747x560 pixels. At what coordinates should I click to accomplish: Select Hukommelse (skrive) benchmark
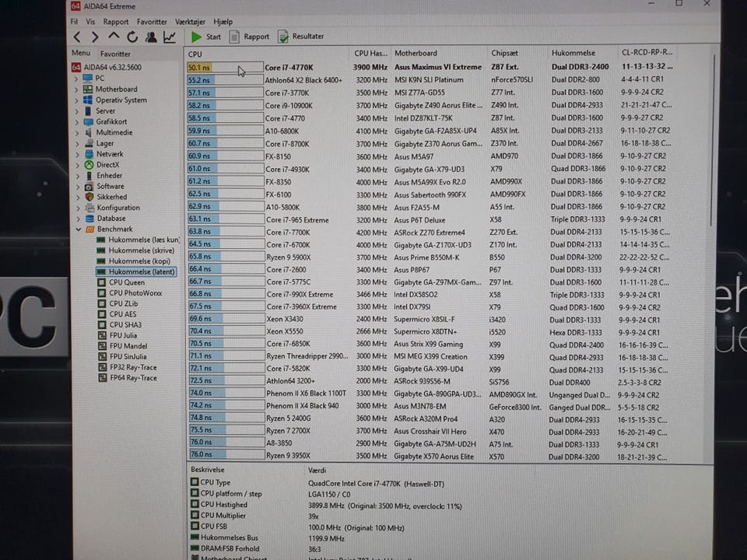[135, 250]
